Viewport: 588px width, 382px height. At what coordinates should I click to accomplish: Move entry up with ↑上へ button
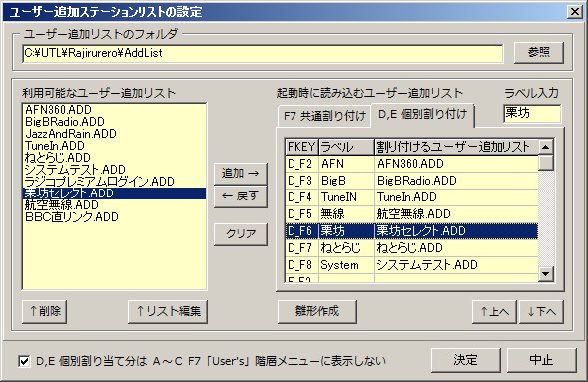494,311
